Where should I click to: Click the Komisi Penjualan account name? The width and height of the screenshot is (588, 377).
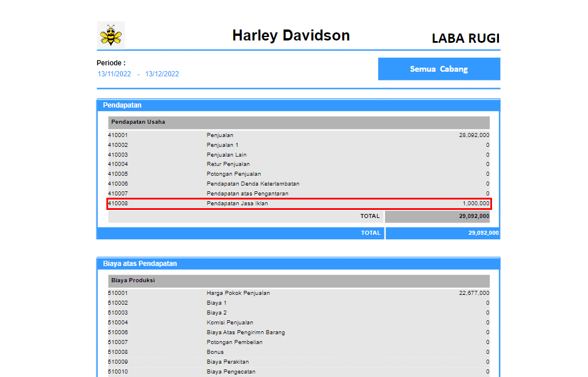[x=230, y=323]
